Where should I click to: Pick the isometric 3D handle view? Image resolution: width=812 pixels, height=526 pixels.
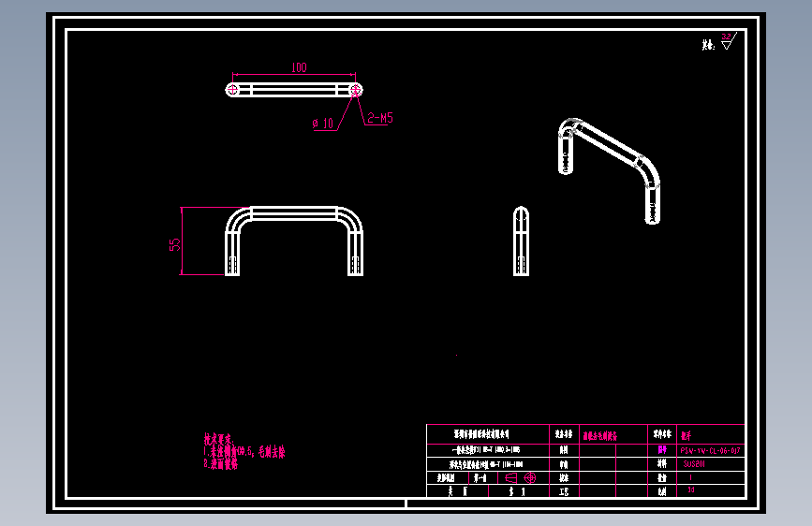609,171
